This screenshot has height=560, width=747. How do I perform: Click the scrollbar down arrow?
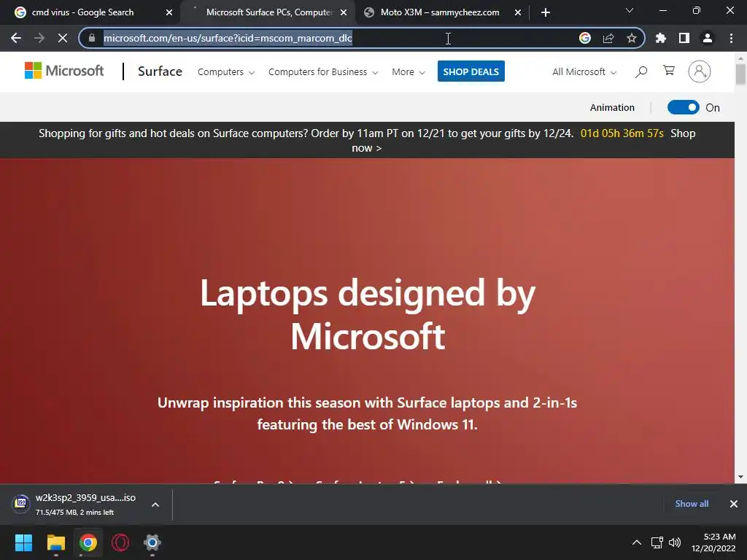click(740, 477)
